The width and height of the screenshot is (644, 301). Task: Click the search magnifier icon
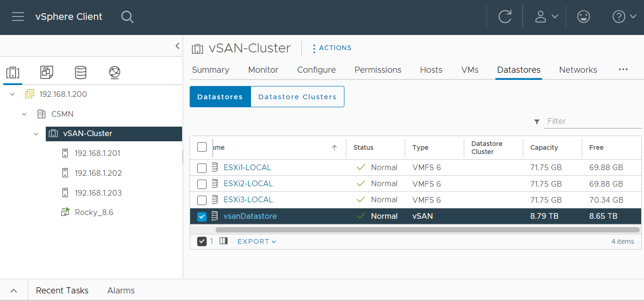[127, 17]
